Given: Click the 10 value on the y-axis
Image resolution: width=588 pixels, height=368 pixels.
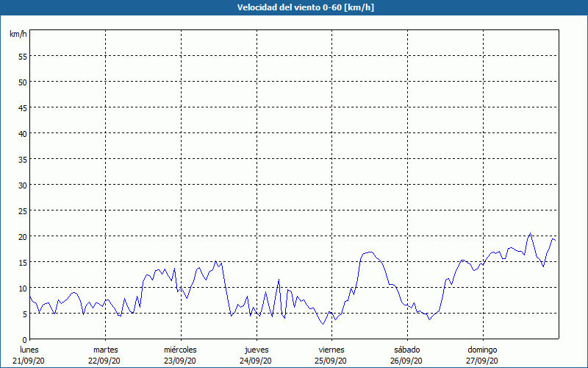Looking at the screenshot, I should tap(23, 289).
